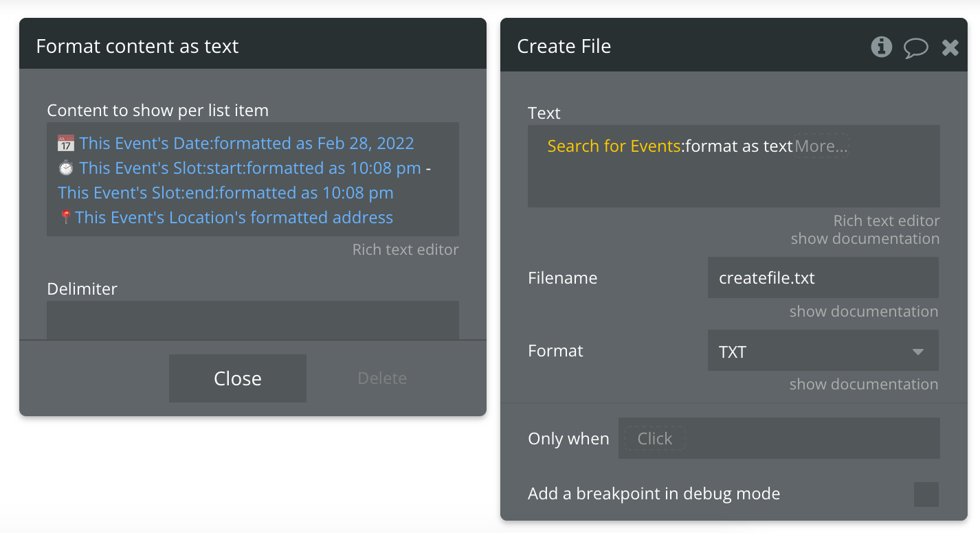Show documentation under the Text field
This screenshot has width=980, height=533.
[x=865, y=238]
